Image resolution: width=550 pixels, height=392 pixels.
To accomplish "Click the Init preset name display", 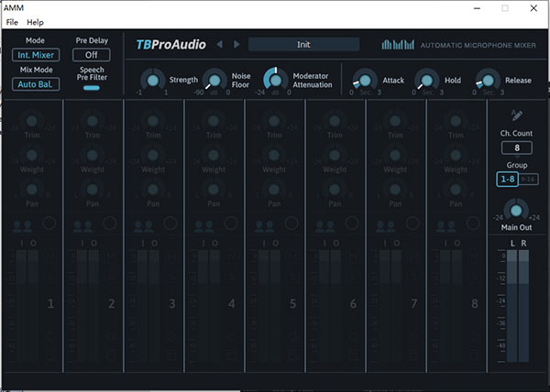I will pos(302,44).
